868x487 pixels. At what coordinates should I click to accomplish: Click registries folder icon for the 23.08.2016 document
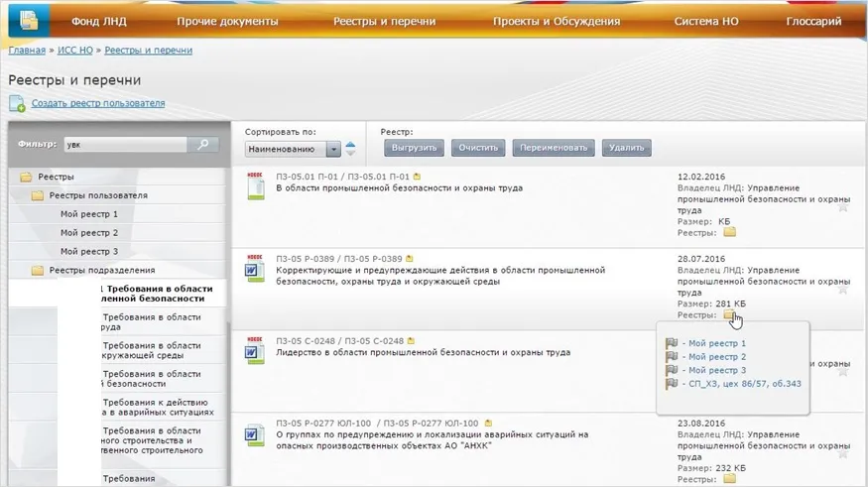(x=729, y=478)
